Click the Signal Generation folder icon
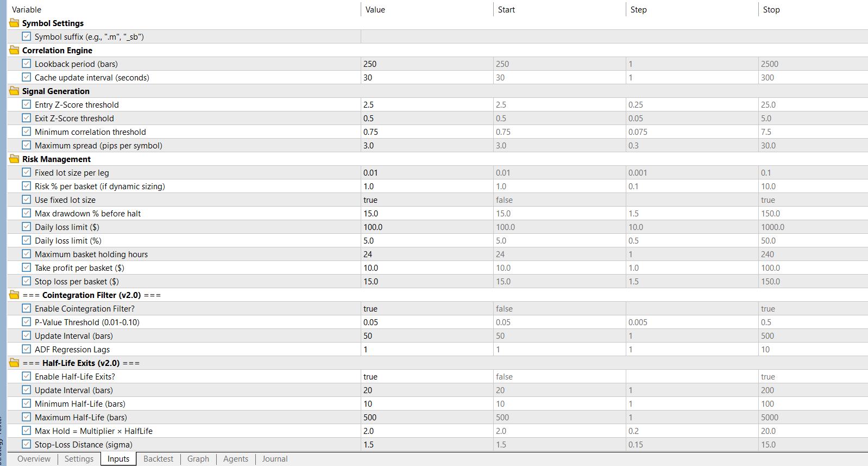The height and width of the screenshot is (466, 868). click(14, 91)
